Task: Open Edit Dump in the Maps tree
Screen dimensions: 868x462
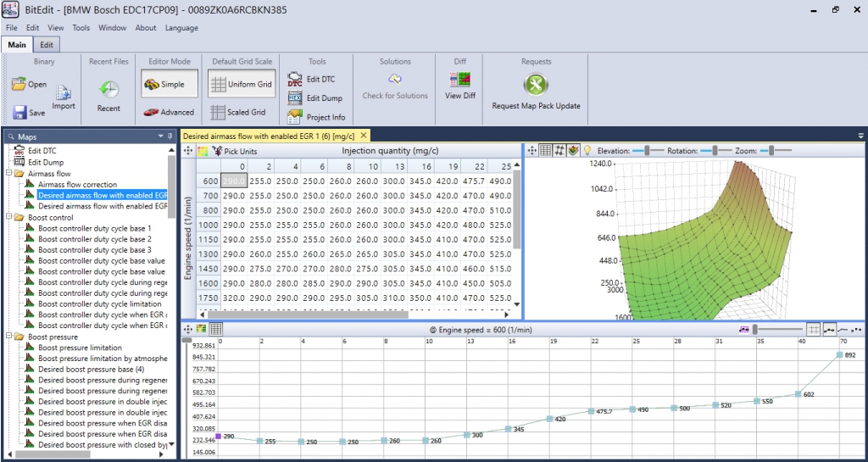Action: point(46,162)
